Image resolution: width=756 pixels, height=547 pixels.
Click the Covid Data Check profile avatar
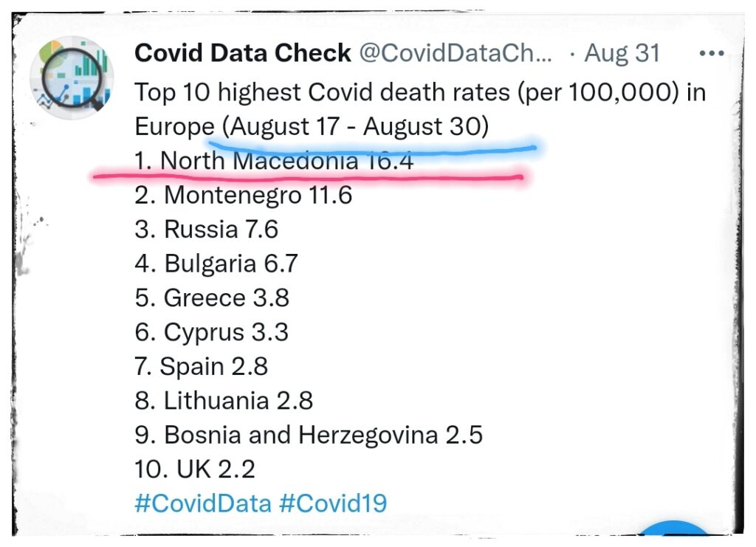(x=72, y=77)
